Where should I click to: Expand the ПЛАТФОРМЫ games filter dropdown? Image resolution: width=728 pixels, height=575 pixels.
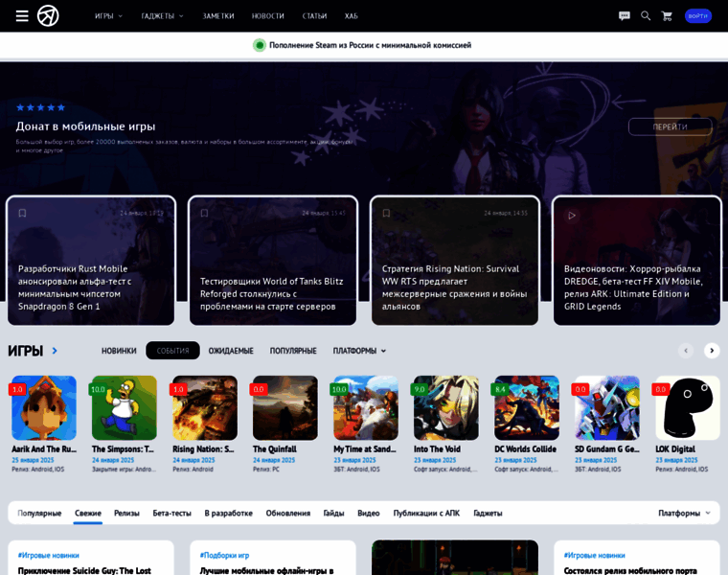(359, 351)
